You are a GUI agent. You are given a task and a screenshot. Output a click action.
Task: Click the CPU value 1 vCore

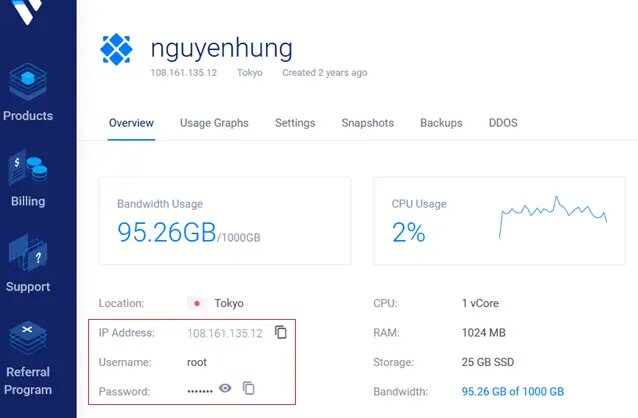tap(480, 303)
